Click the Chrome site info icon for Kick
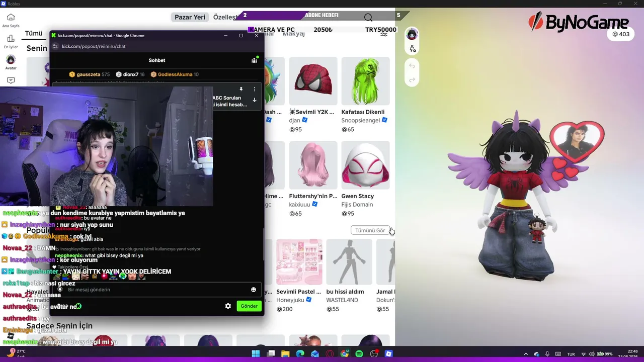The width and height of the screenshot is (644, 362). [55, 46]
